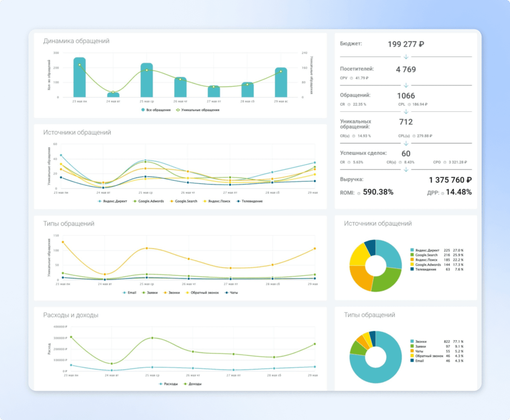The width and height of the screenshot is (510, 420).
Task: Hide the Доходы series in the legend
Action: coord(193,384)
